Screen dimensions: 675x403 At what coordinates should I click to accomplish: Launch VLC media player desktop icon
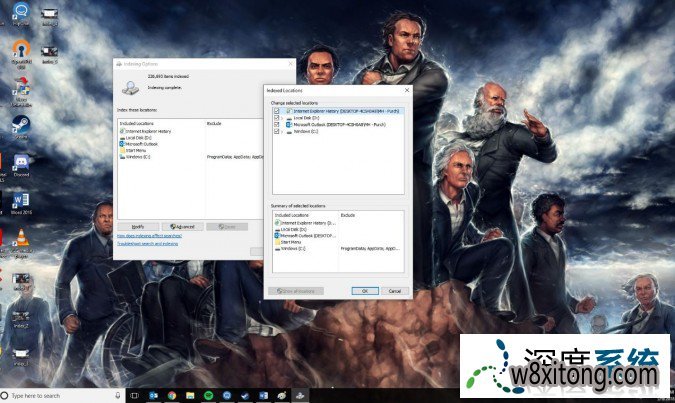[20, 238]
